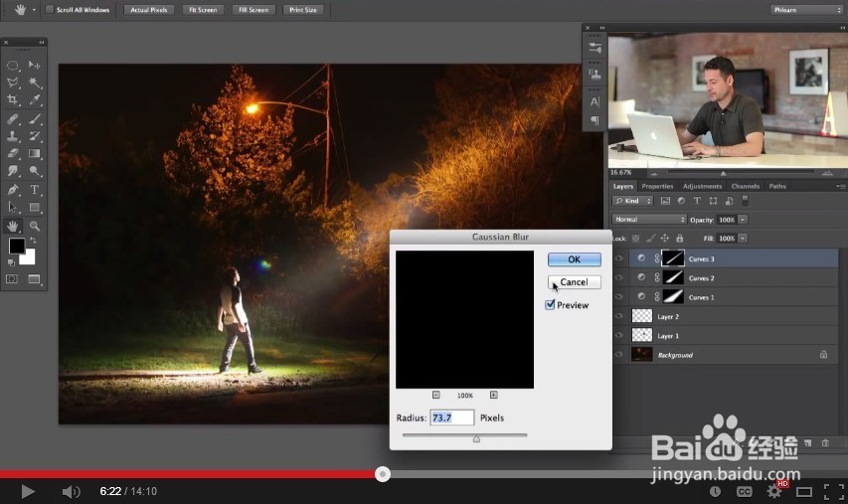Filter layers by smart object
The image size is (848, 504).
(x=729, y=201)
